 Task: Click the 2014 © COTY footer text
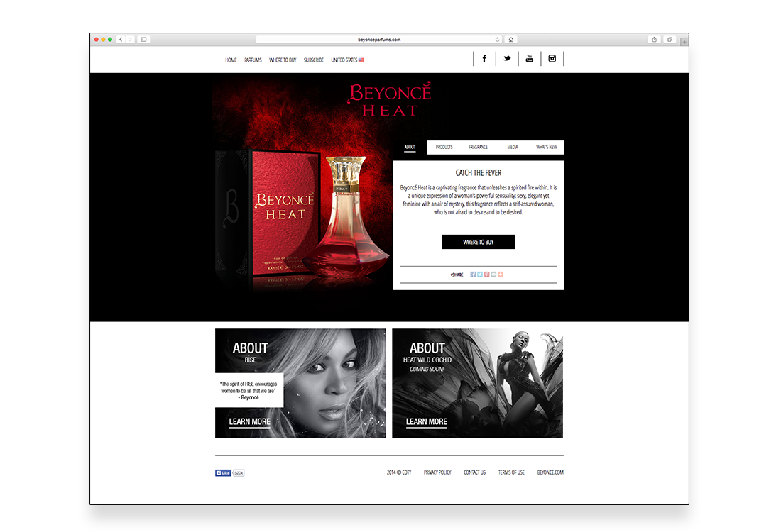[399, 473]
